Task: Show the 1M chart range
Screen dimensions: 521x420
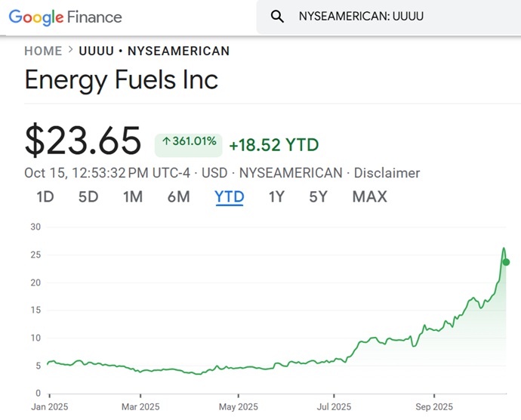Action: 133,197
